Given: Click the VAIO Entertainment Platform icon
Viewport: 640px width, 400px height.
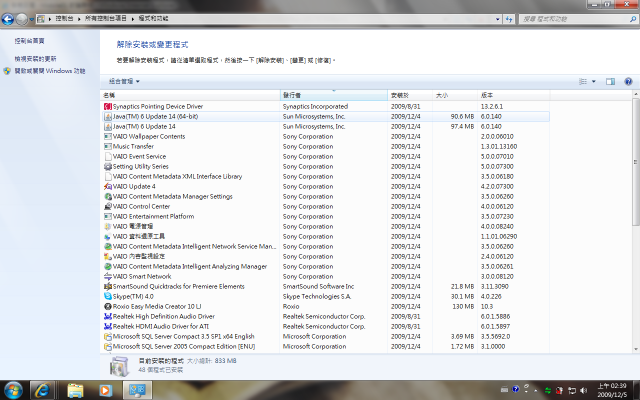Looking at the screenshot, I should 108,216.
